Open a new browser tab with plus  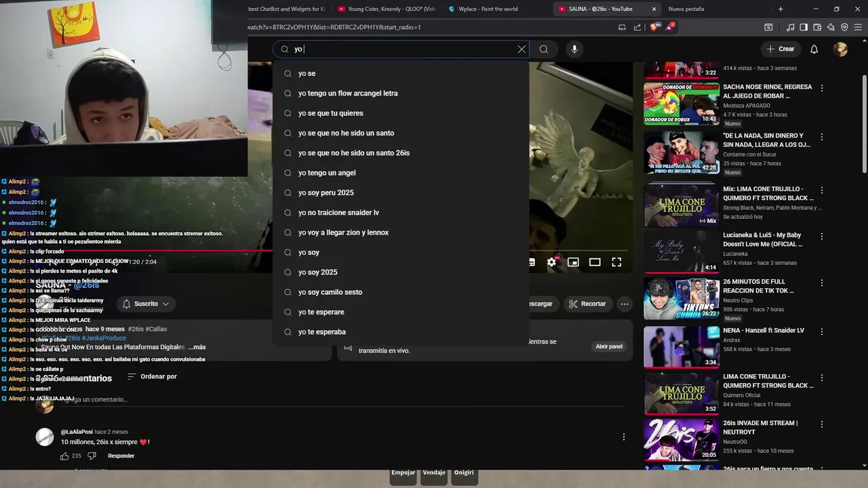[781, 9]
